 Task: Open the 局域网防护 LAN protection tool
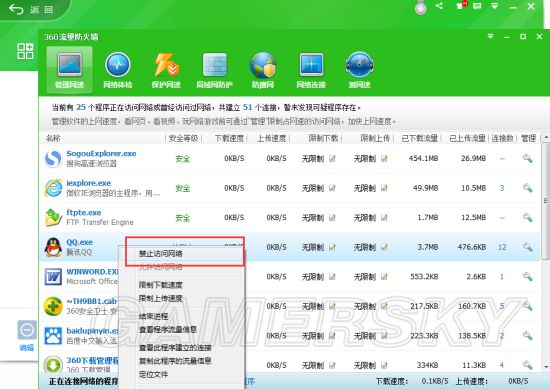[214, 70]
